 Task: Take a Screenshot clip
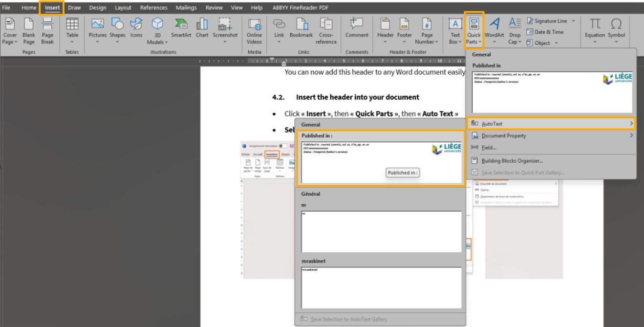point(225,31)
